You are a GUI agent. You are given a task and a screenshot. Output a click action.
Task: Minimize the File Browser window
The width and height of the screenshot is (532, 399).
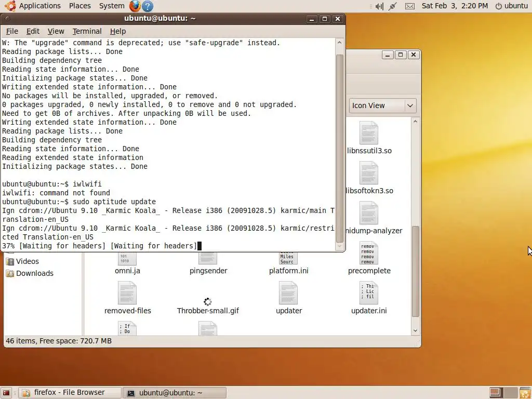(x=388, y=55)
